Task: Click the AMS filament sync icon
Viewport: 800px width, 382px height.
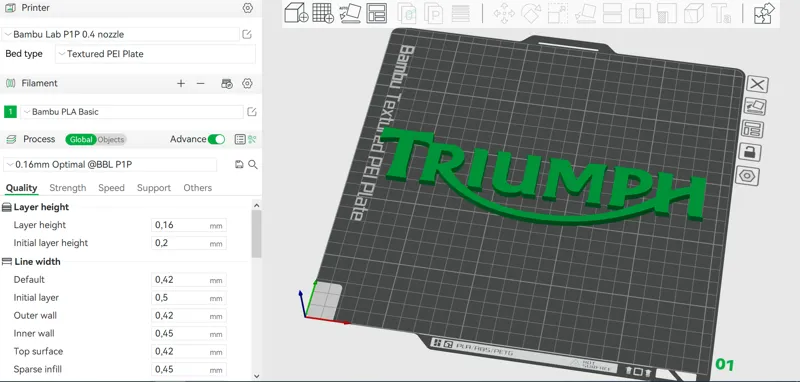Action: point(227,84)
